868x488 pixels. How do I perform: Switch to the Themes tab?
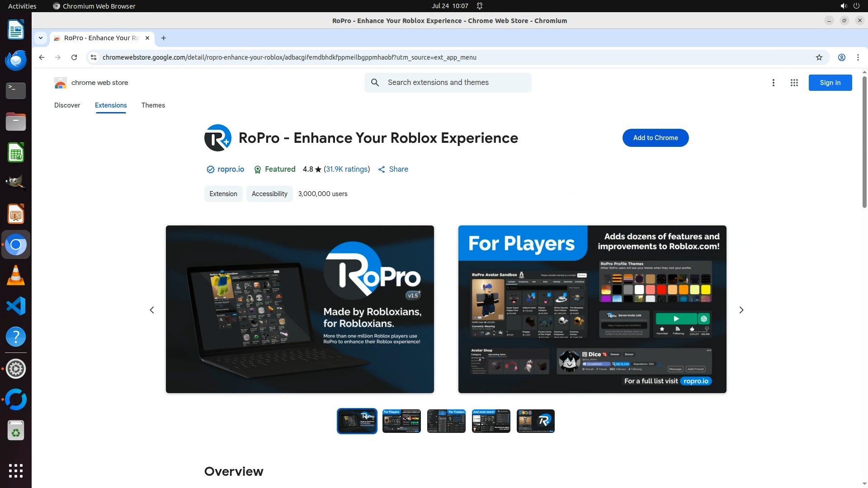point(153,105)
